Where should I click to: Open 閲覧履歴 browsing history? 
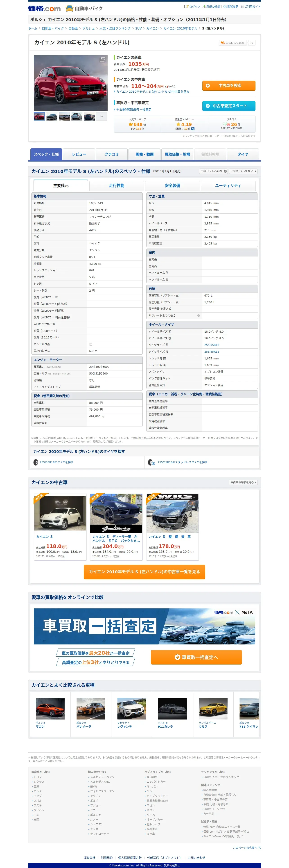(x=231, y=6)
